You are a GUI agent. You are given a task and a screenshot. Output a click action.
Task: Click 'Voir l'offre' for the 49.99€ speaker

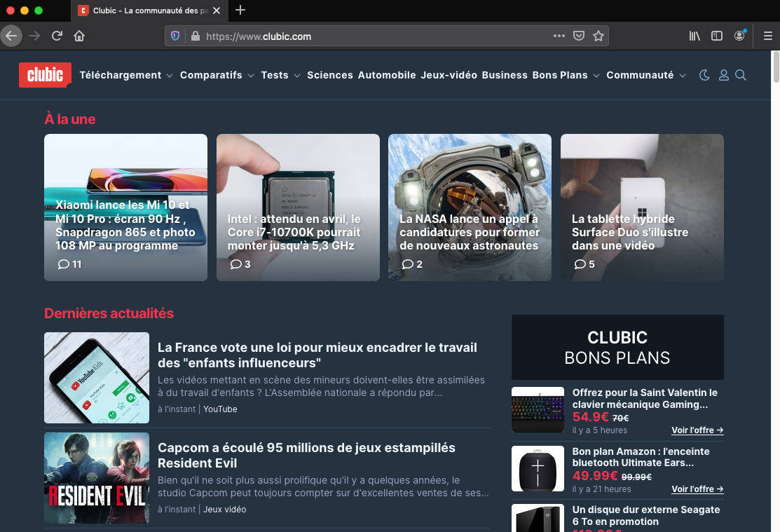pyautogui.click(x=697, y=489)
